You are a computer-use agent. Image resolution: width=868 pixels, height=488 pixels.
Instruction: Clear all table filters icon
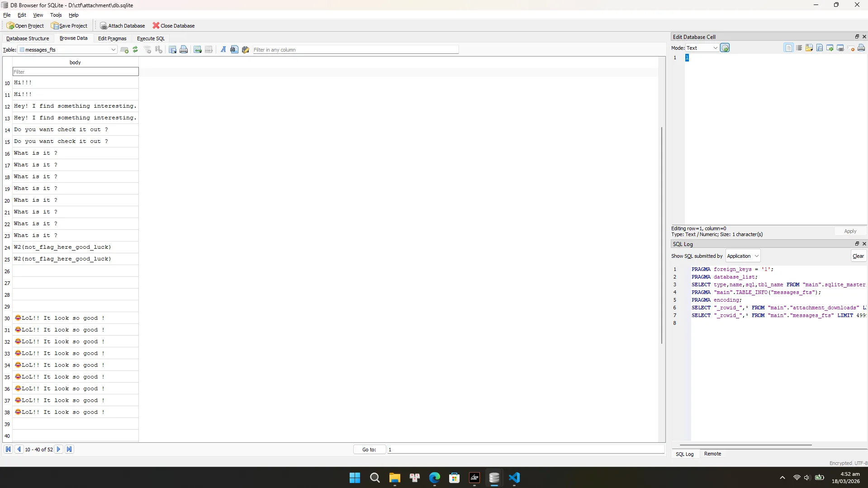(147, 50)
